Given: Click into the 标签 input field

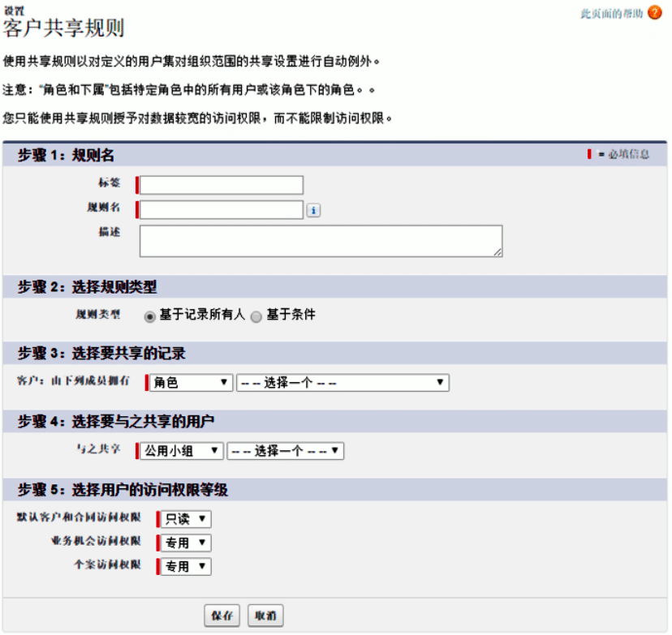Looking at the screenshot, I should tap(222, 185).
